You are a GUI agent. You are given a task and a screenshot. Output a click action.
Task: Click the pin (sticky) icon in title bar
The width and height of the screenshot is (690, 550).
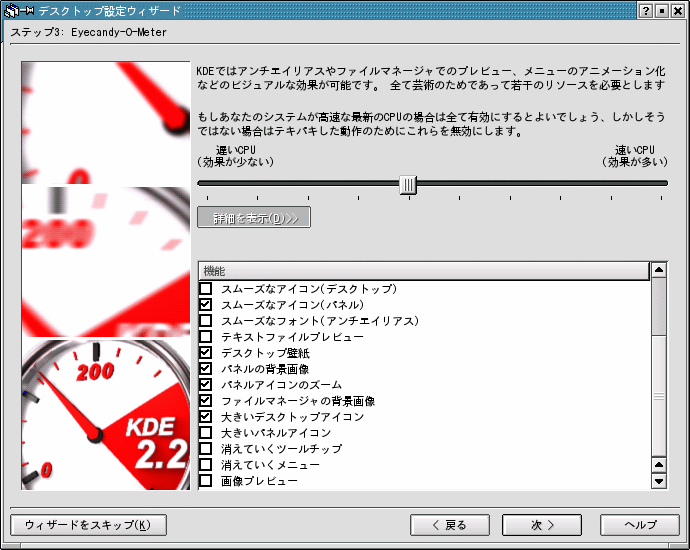tap(27, 11)
